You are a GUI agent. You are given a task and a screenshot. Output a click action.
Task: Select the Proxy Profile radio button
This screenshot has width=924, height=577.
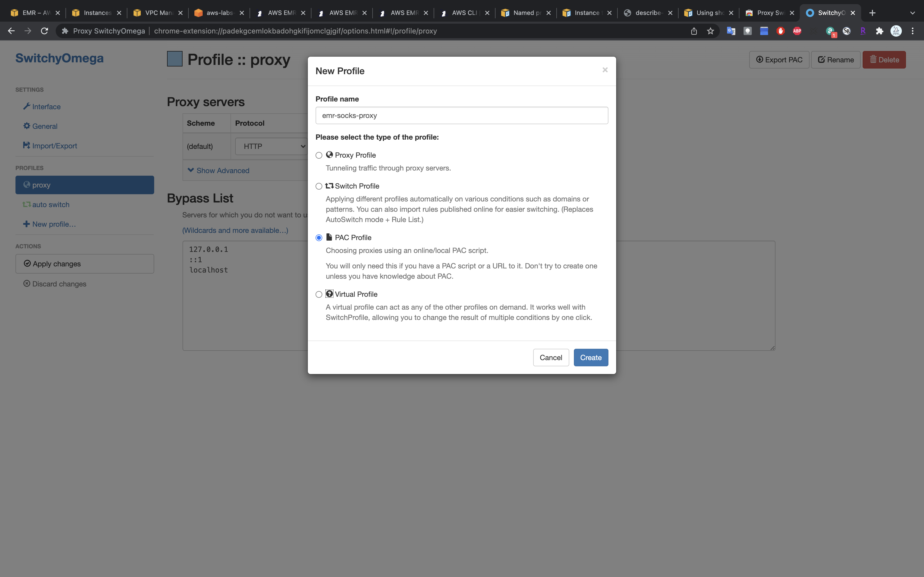(x=319, y=155)
